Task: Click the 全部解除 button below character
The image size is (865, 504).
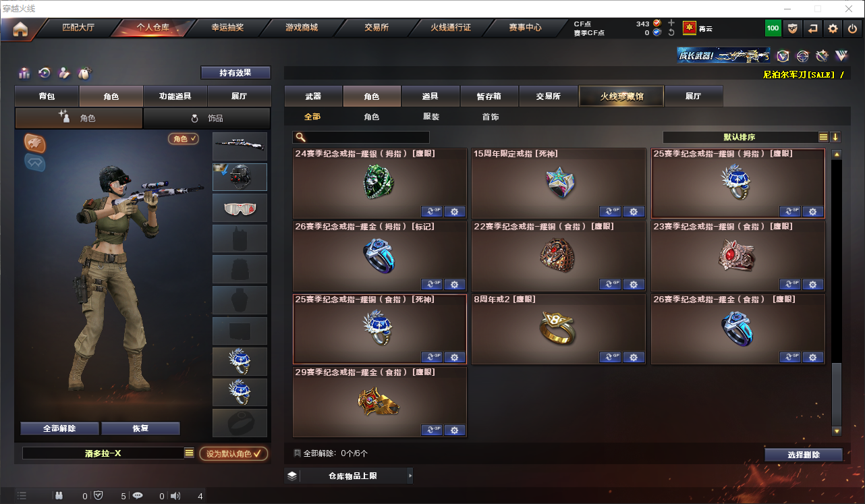Action: click(x=59, y=428)
